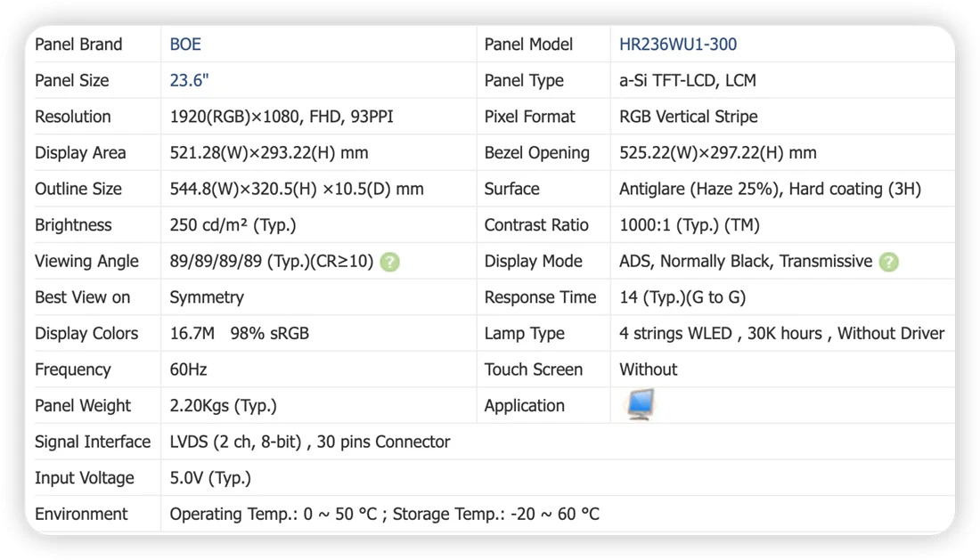
Task: Select panel weight 2.20Kgs (Typ.)
Action: click(223, 406)
